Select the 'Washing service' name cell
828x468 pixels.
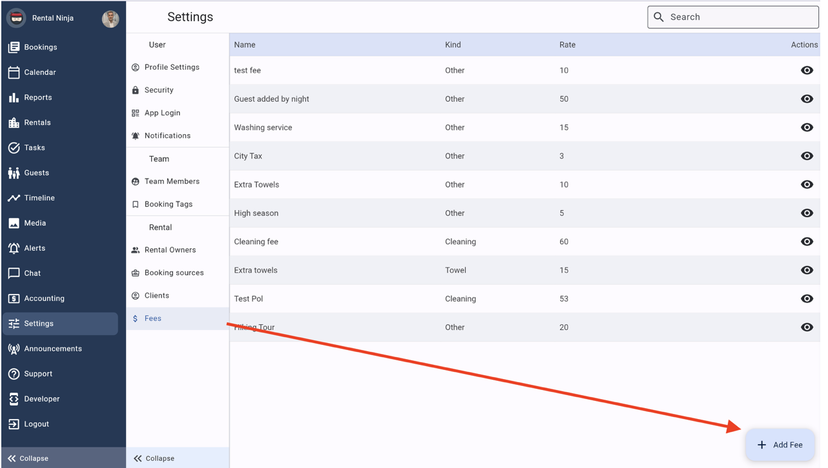point(262,127)
